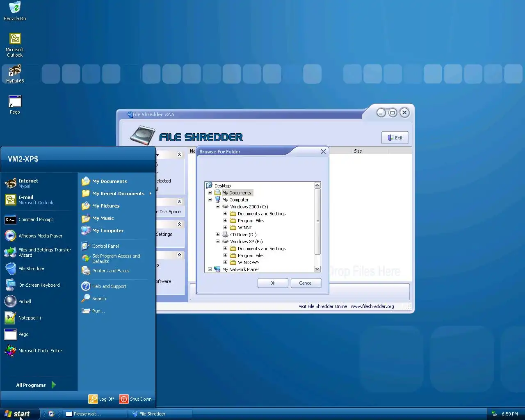Open www.fileshredder.org link
Screen dimensions: 525x420
pyautogui.click(x=372, y=306)
